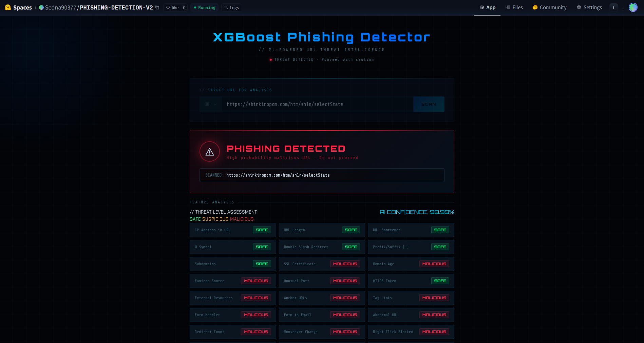Switch to the Files tab
The height and width of the screenshot is (343, 644).
(514, 7)
